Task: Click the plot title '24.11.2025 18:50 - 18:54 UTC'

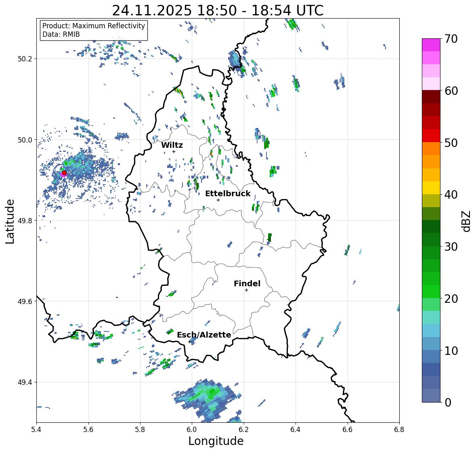Action: pos(218,10)
